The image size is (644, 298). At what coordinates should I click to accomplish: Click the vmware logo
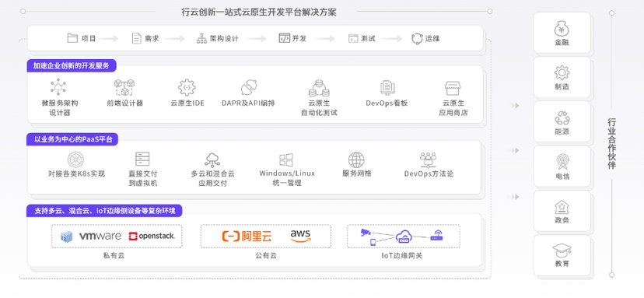pos(100,236)
